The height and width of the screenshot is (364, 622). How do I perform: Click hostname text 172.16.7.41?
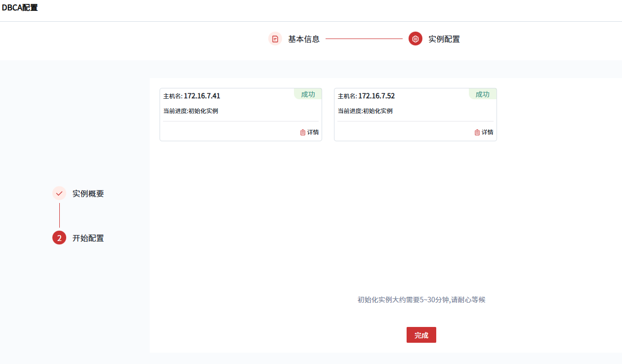click(202, 96)
